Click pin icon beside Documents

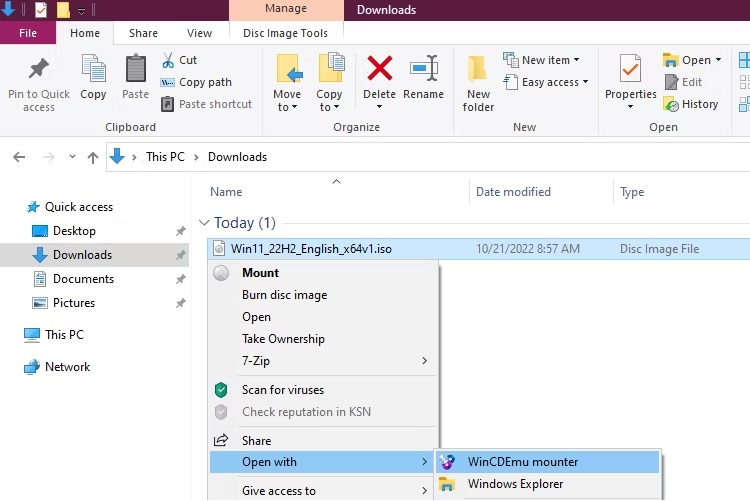tap(180, 279)
